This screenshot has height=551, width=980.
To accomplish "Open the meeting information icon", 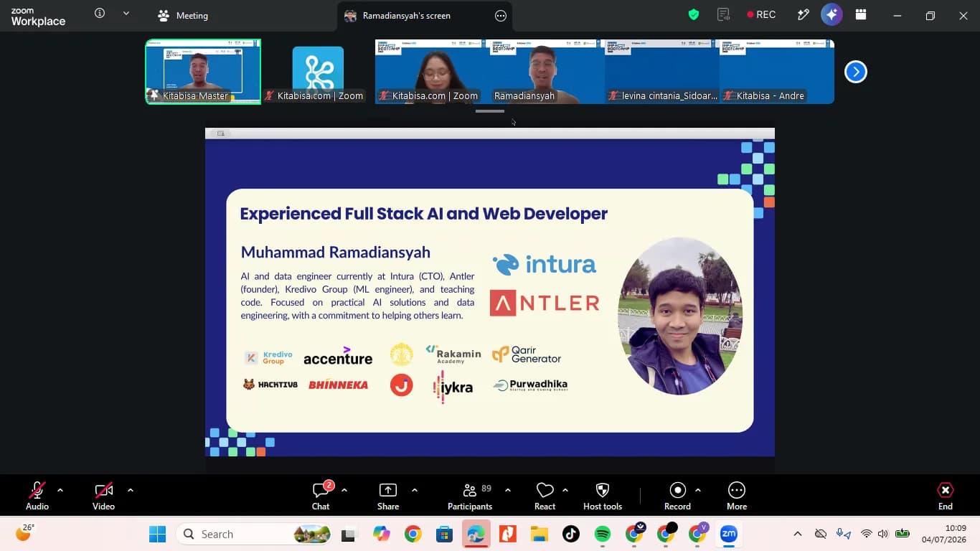I will [x=100, y=13].
